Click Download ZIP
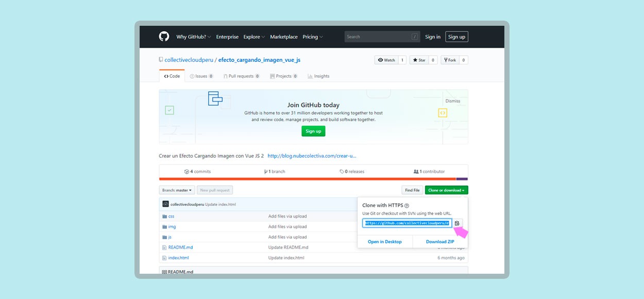The width and height of the screenshot is (644, 299). (440, 242)
